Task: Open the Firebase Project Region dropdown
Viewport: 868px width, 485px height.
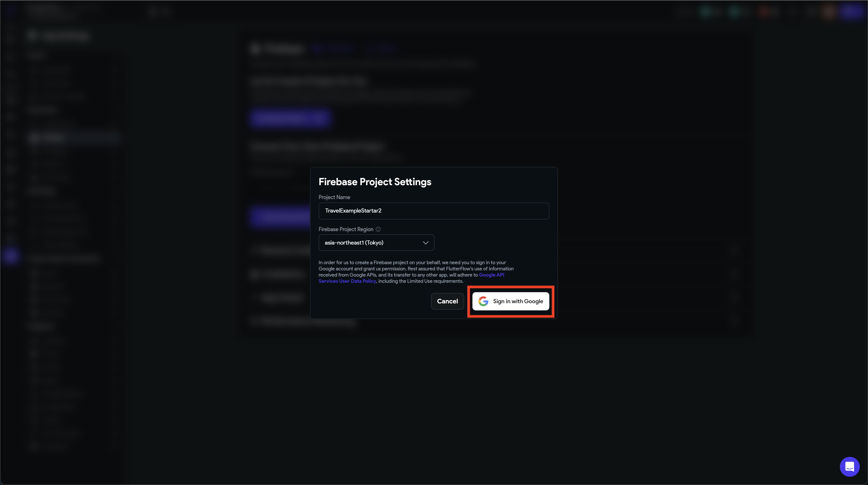Action: pyautogui.click(x=376, y=242)
